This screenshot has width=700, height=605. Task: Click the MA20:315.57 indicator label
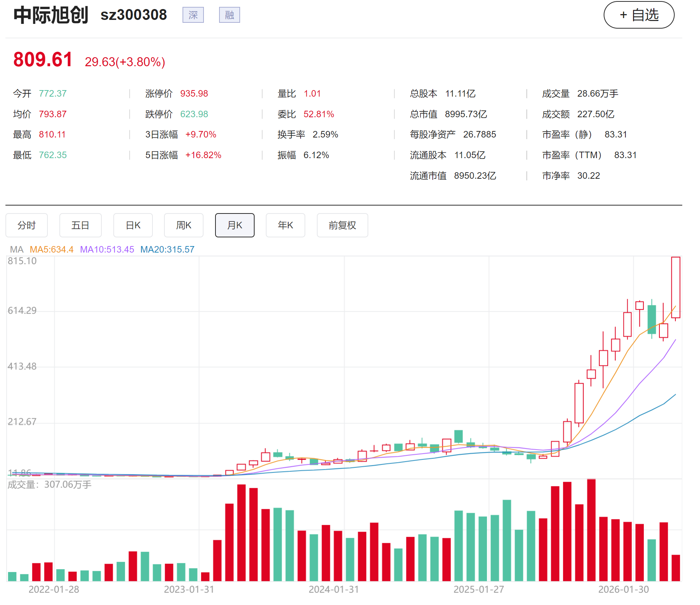(x=167, y=249)
